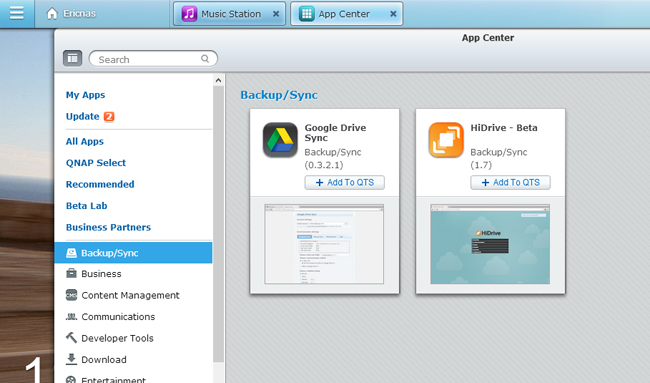Open Recommended apps
The image size is (650, 383).
pyautogui.click(x=100, y=184)
